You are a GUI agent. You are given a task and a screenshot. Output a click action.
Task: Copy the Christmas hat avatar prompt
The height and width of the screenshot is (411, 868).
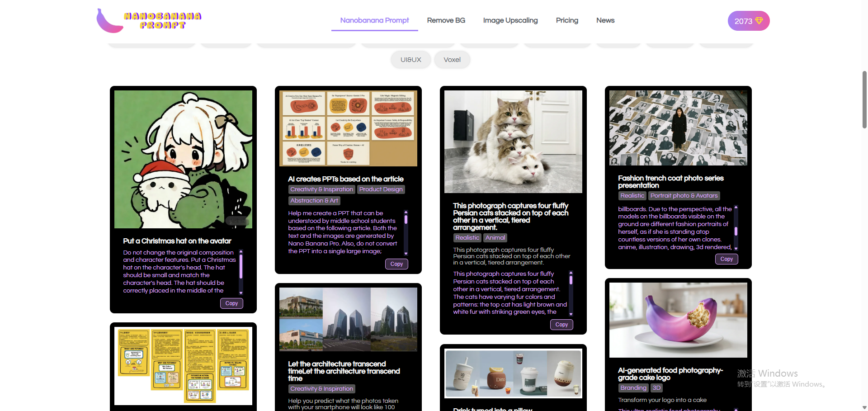coord(231,303)
